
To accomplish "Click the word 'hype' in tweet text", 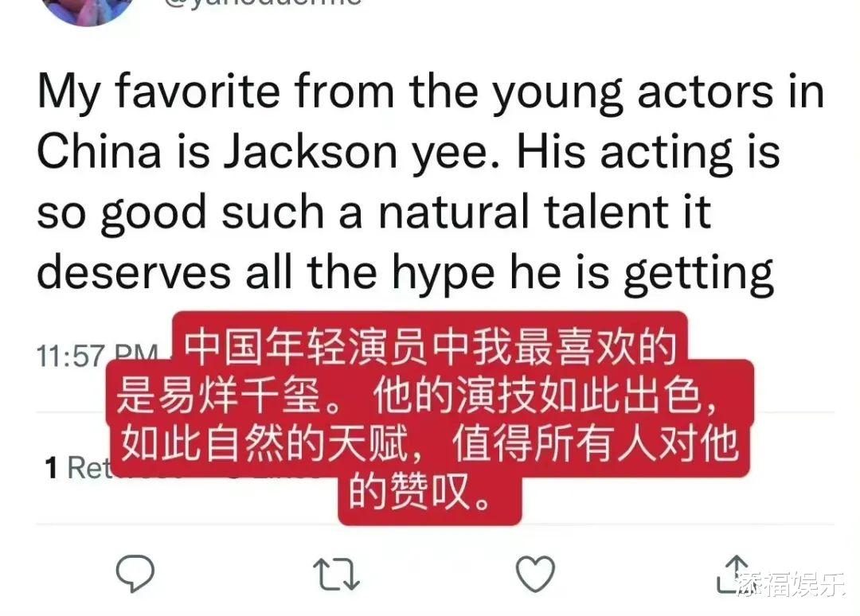I will coord(444,272).
